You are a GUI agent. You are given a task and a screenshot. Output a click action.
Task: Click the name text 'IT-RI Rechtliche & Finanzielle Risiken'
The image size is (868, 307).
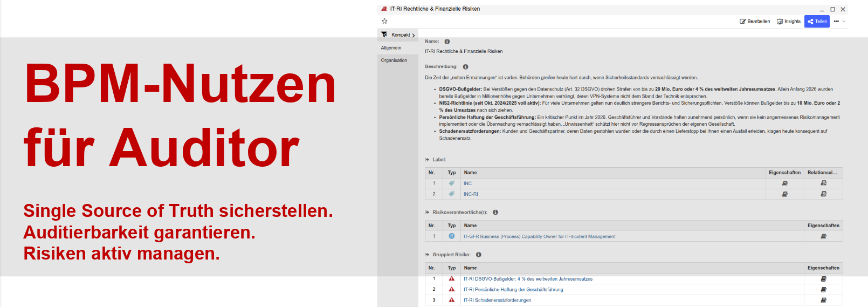(464, 51)
